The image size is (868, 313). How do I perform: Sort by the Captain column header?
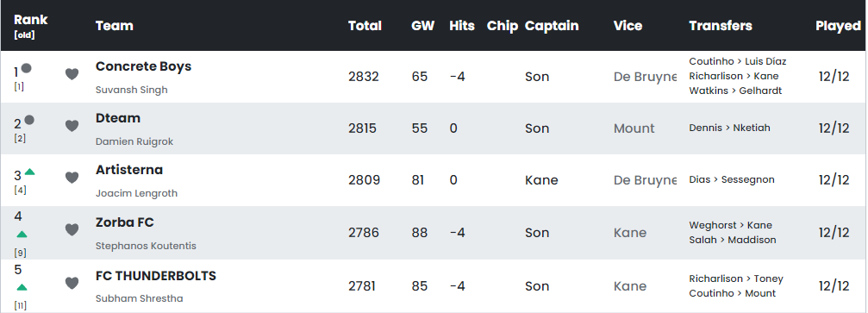pyautogui.click(x=552, y=26)
